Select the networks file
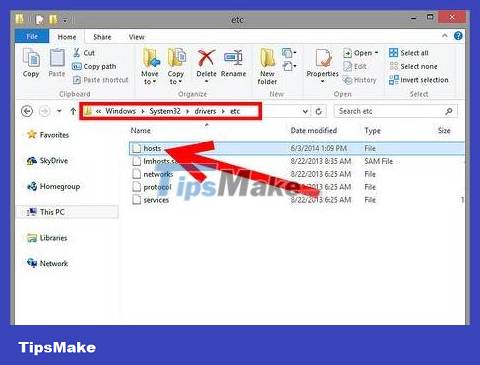This screenshot has height=365, width=480. (296, 174)
